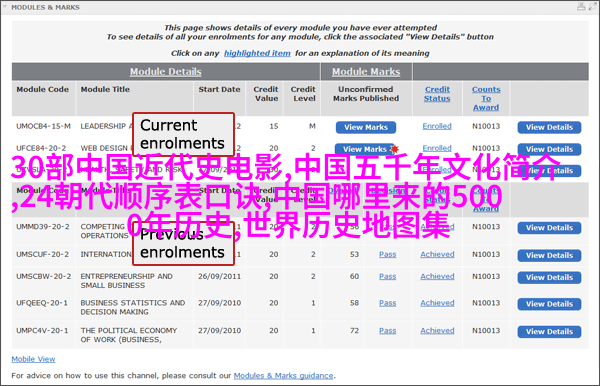Click the 'Credit Level' column header
This screenshot has height=386, width=600.
tap(303, 94)
